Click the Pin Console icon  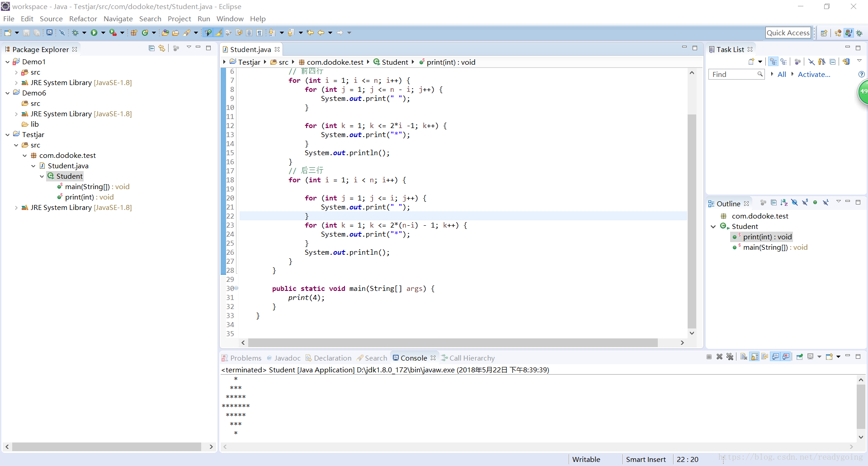[x=799, y=357]
